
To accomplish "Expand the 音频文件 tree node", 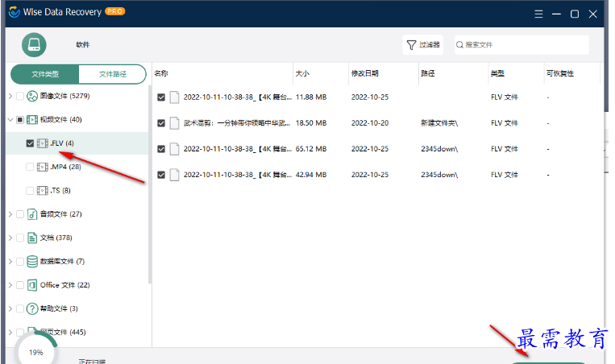I will (x=10, y=214).
